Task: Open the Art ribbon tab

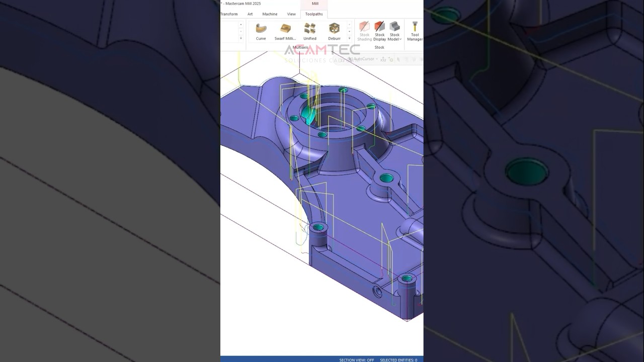Action: coord(250,14)
